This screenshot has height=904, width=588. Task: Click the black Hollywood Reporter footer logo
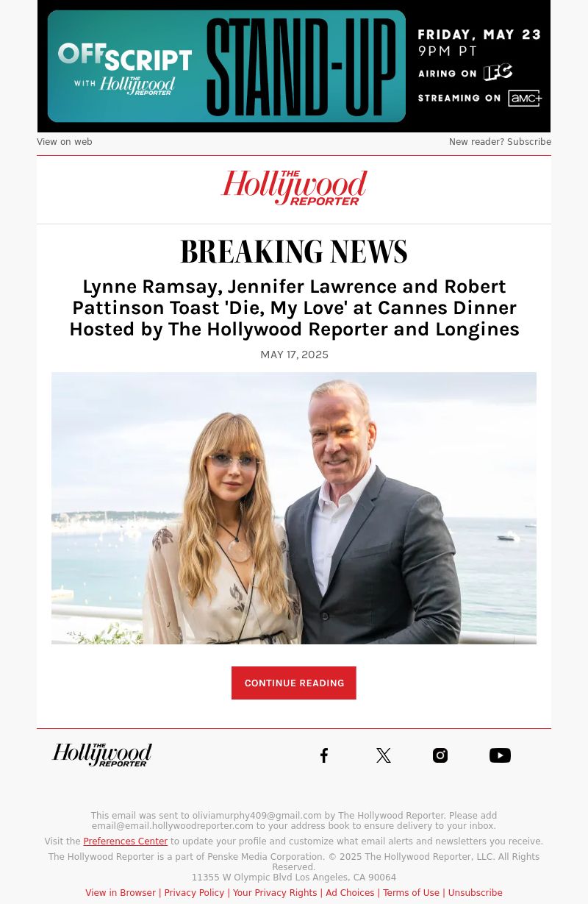102,755
